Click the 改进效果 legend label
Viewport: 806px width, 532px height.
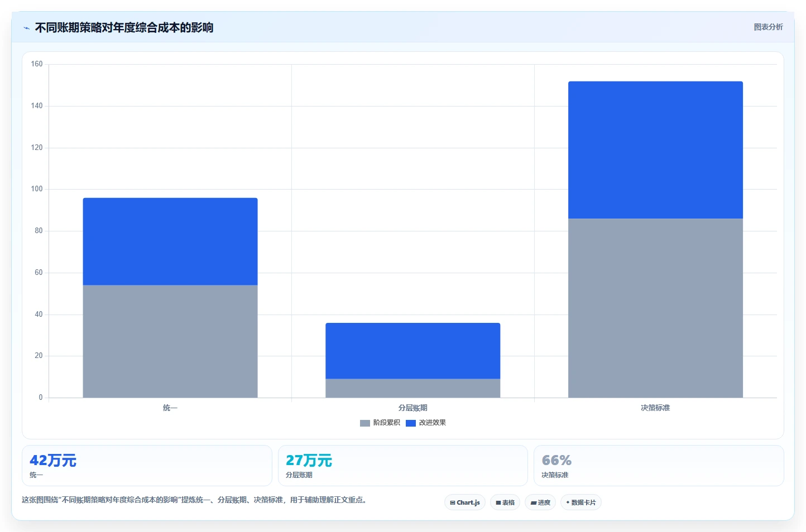click(433, 423)
